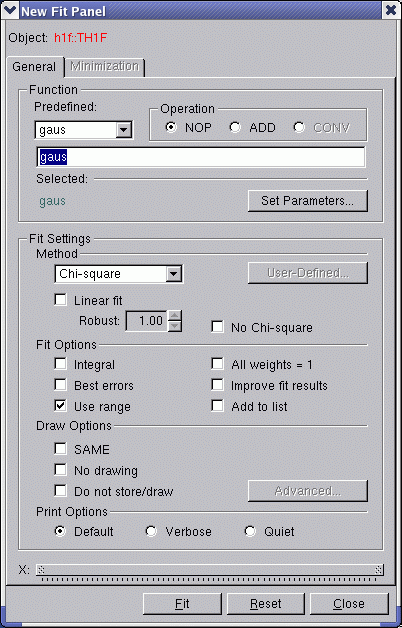Choose Verbose print option
The height and width of the screenshot is (628, 402).
151,531
